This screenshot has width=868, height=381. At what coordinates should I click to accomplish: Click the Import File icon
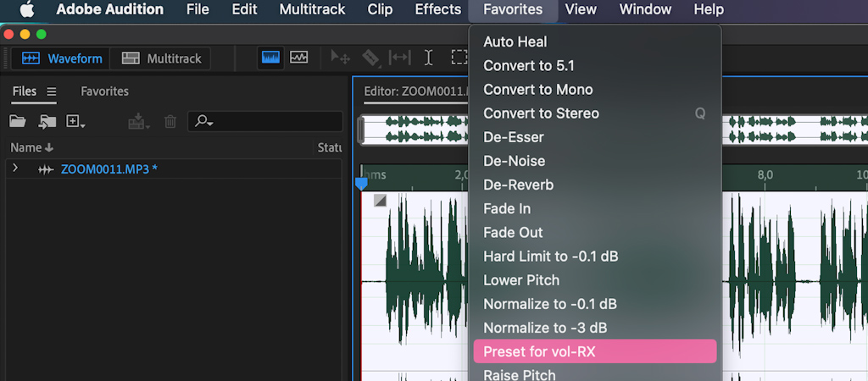(47, 122)
